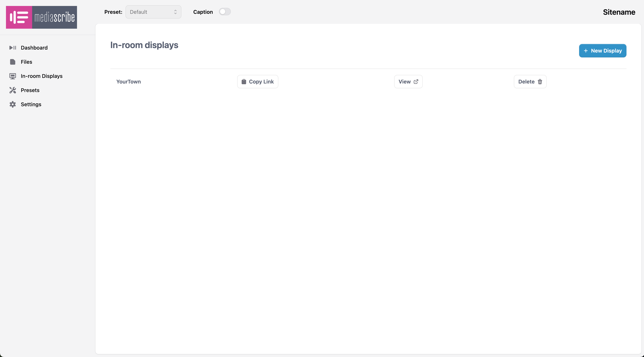Open the Files section

(x=26, y=62)
